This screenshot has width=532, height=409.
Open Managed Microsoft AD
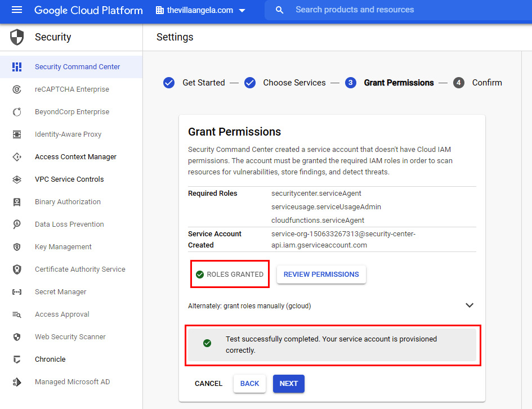71,382
